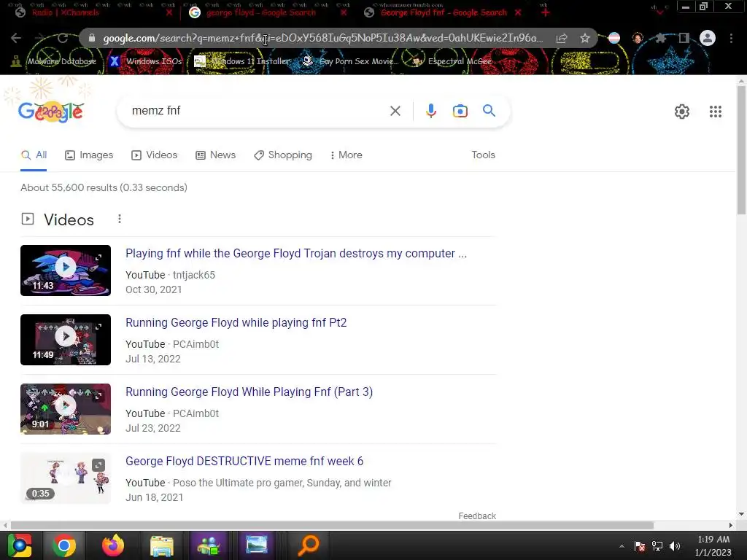Click the site lock icon in address bar
Image resolution: width=747 pixels, height=560 pixels.
click(x=92, y=38)
